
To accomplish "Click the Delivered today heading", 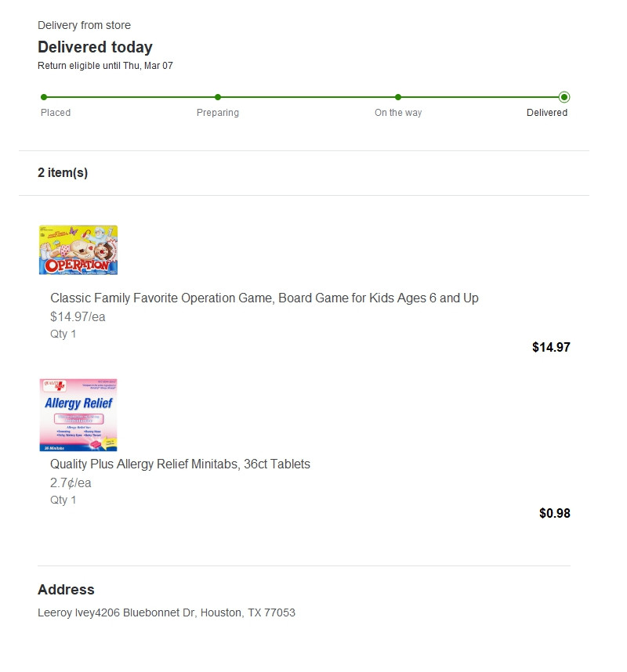I will 95,47.
